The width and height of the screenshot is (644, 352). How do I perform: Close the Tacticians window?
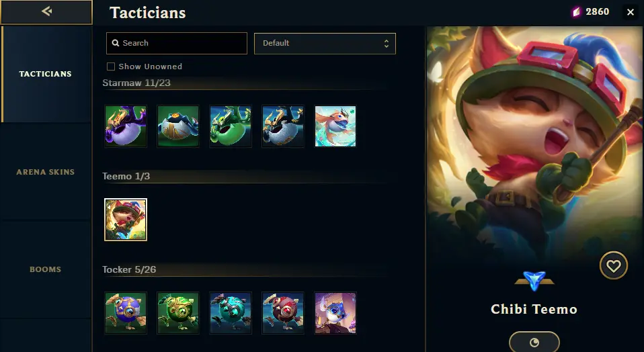[x=631, y=12]
